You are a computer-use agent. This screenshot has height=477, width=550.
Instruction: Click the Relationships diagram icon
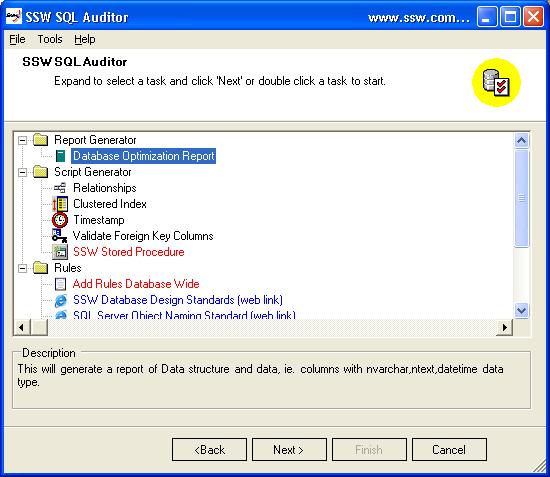(x=60, y=188)
